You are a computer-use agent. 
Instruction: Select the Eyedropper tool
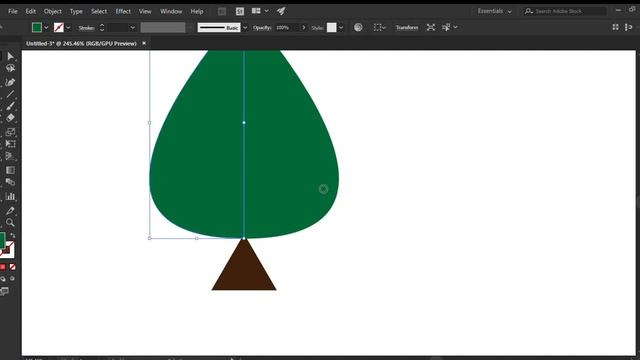(10, 211)
